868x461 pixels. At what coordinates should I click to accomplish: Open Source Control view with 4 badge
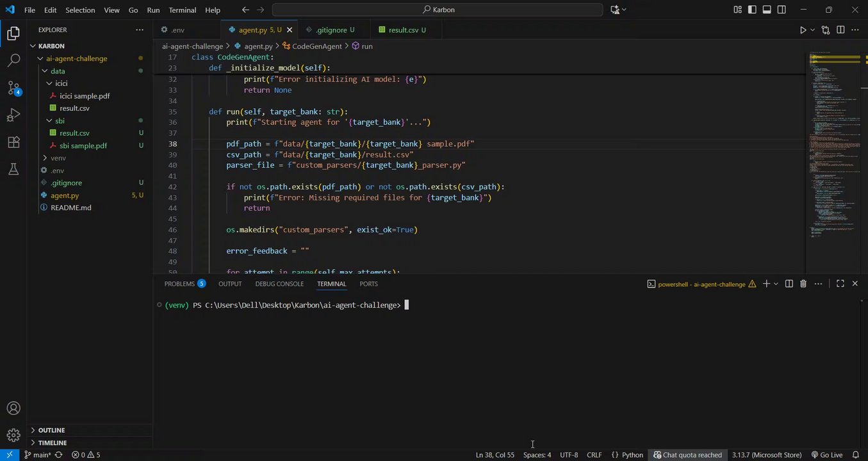click(x=13, y=88)
